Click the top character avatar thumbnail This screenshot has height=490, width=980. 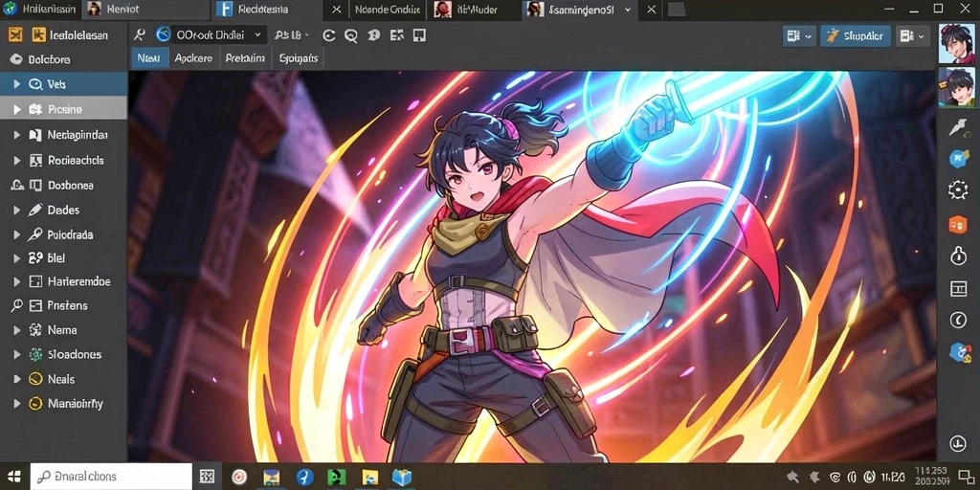pos(957,44)
